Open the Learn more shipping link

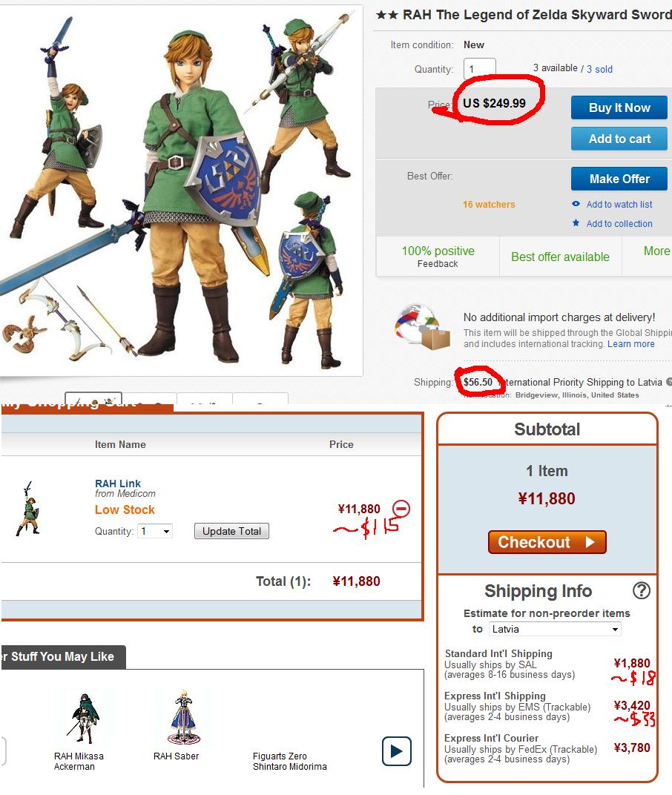[x=631, y=344]
